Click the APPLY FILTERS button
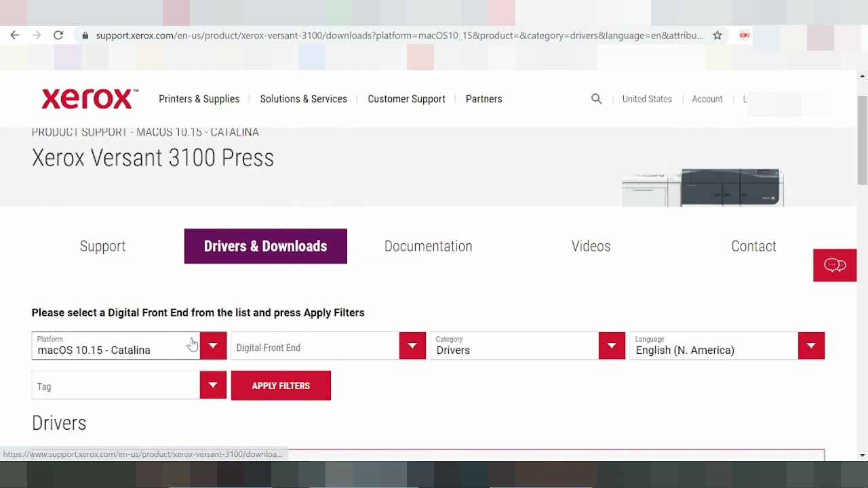The height and width of the screenshot is (488, 868). (281, 386)
